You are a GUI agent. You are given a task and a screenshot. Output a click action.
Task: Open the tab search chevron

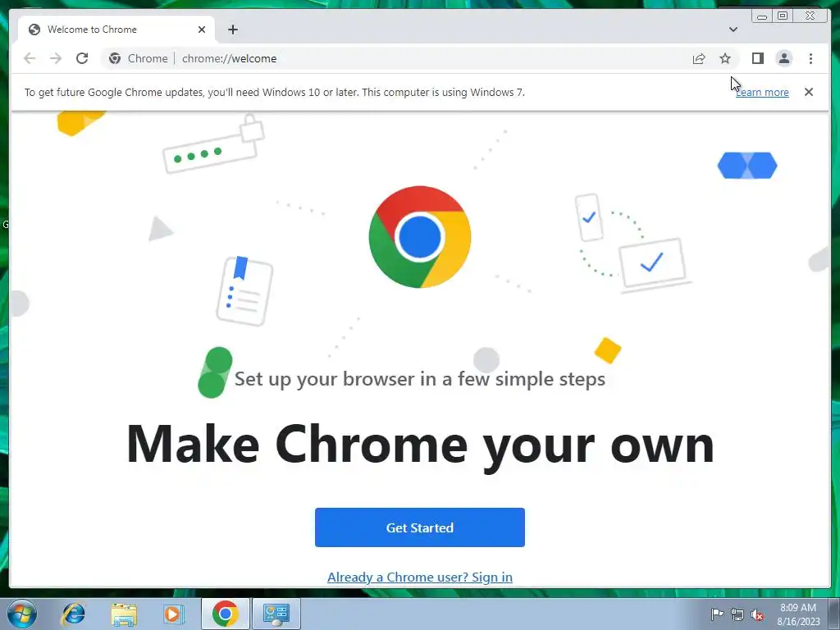tap(733, 30)
